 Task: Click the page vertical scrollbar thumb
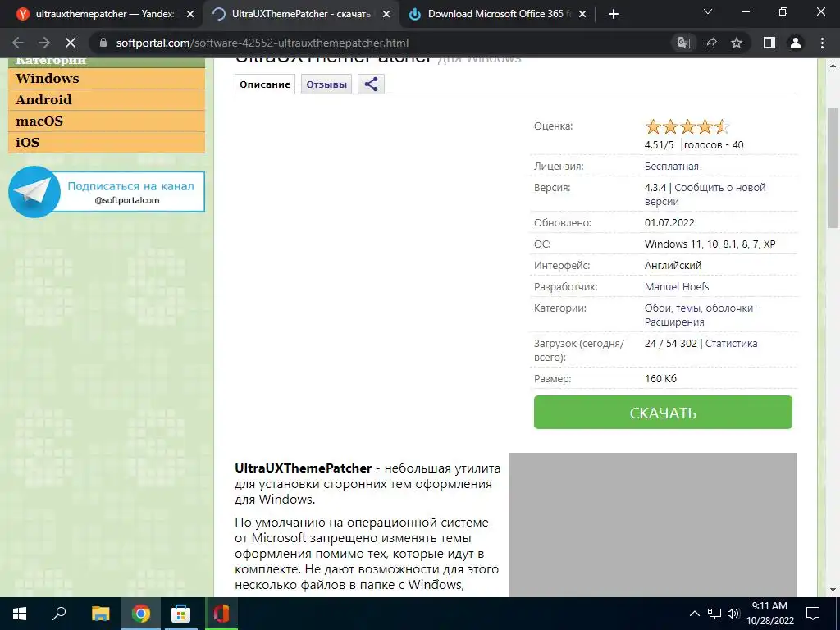(x=833, y=167)
